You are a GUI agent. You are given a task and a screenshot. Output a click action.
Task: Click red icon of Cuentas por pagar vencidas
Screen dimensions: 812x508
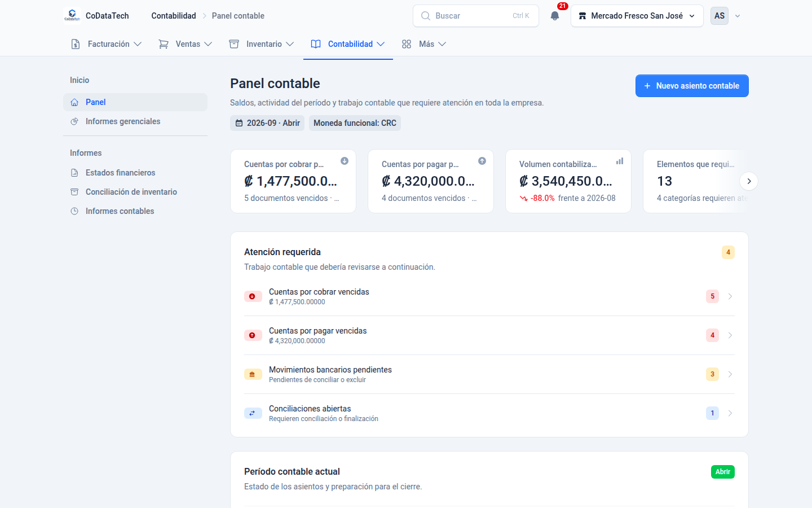(253, 335)
